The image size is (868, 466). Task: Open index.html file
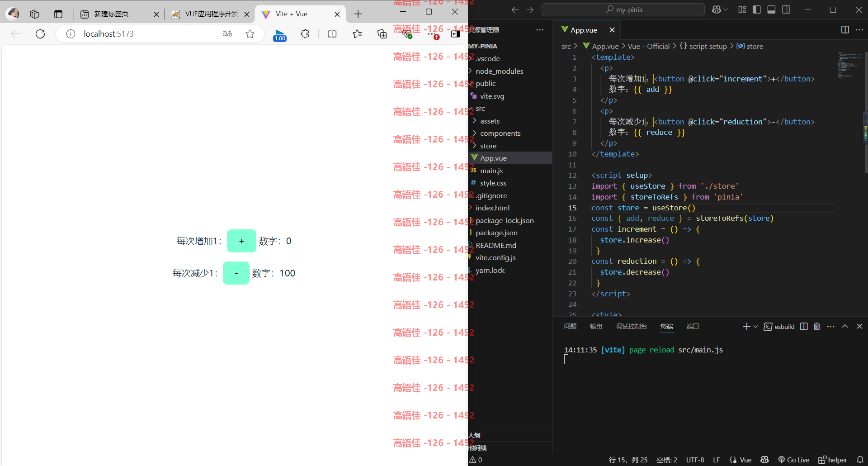click(510, 208)
